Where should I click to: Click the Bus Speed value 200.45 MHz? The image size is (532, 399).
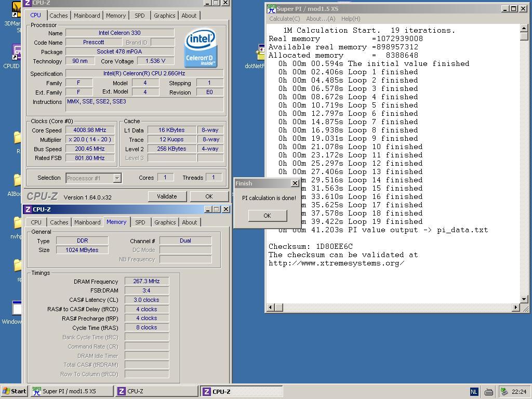(x=90, y=149)
